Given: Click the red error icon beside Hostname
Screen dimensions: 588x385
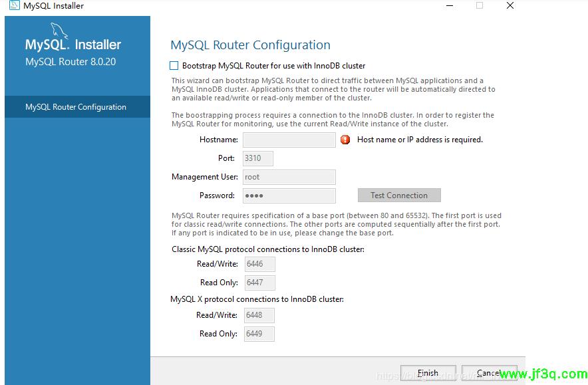Looking at the screenshot, I should tap(345, 140).
